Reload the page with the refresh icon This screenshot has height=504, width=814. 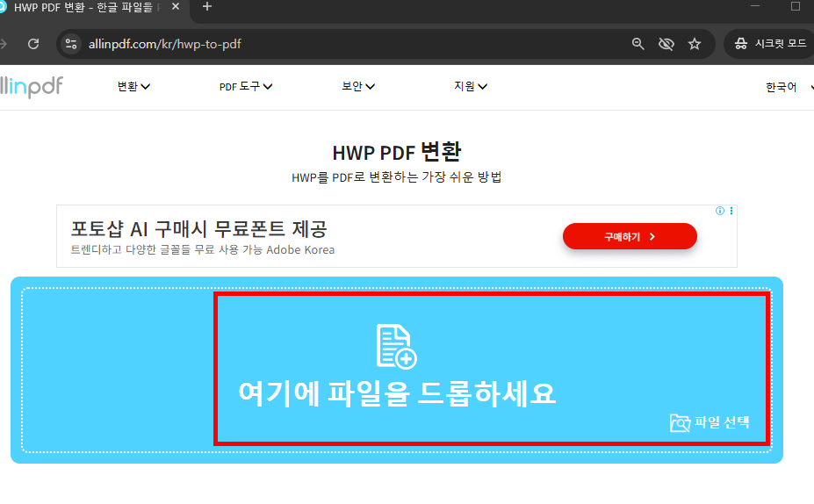coord(33,44)
